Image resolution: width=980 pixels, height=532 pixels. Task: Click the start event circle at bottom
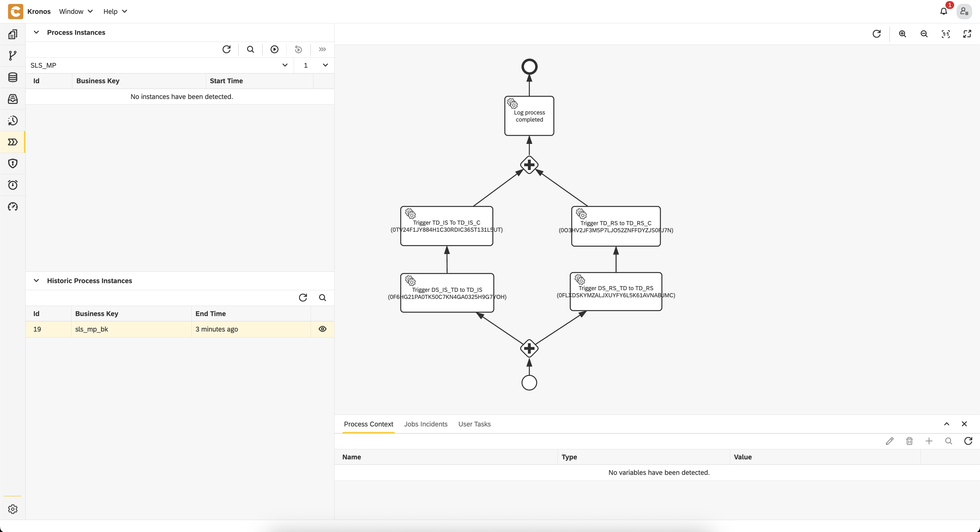[529, 383]
